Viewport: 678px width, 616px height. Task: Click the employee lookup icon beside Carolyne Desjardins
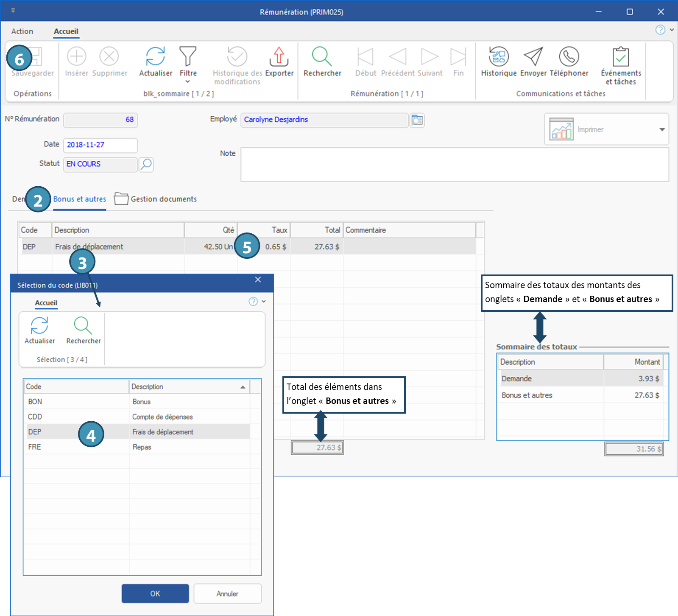point(417,120)
